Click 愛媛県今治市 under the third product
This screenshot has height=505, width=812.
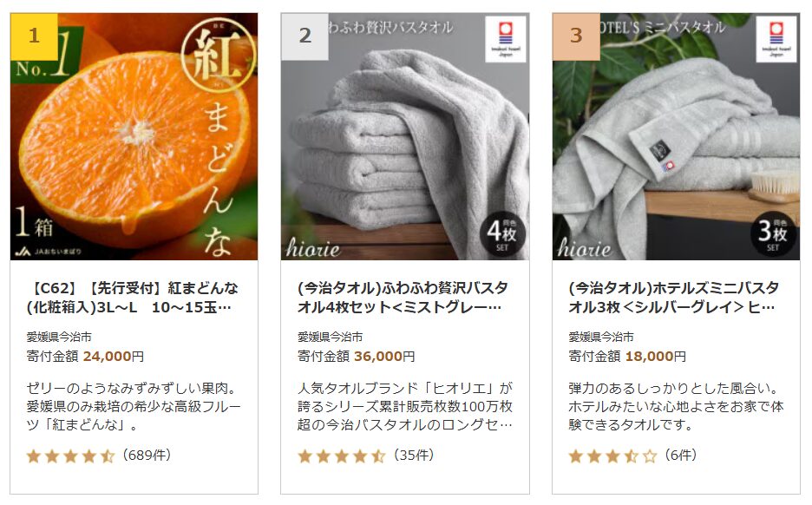600,337
